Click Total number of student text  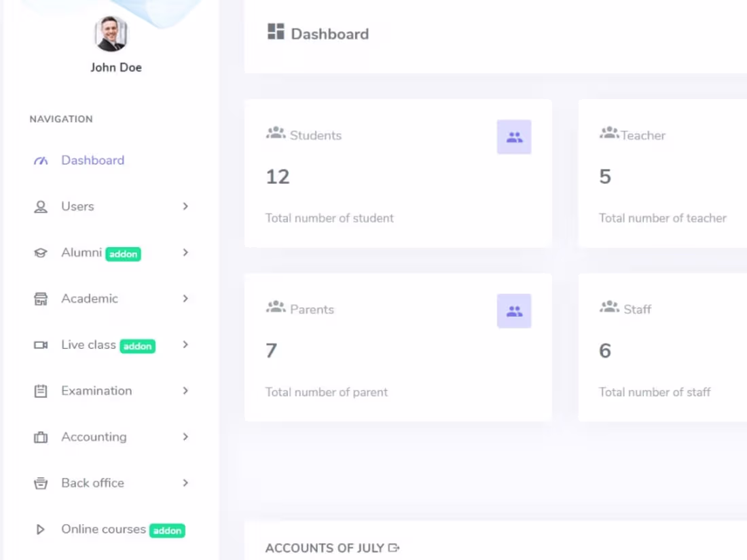tap(329, 218)
